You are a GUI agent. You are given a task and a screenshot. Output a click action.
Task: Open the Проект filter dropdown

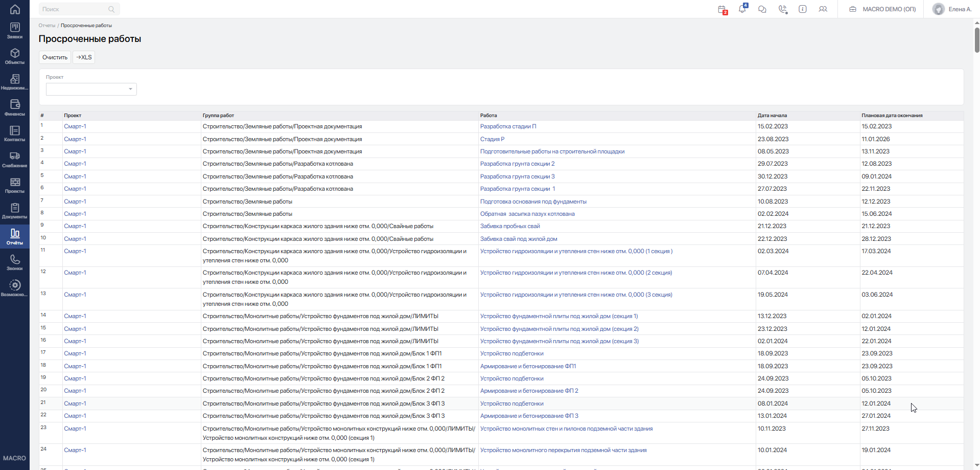[91, 89]
